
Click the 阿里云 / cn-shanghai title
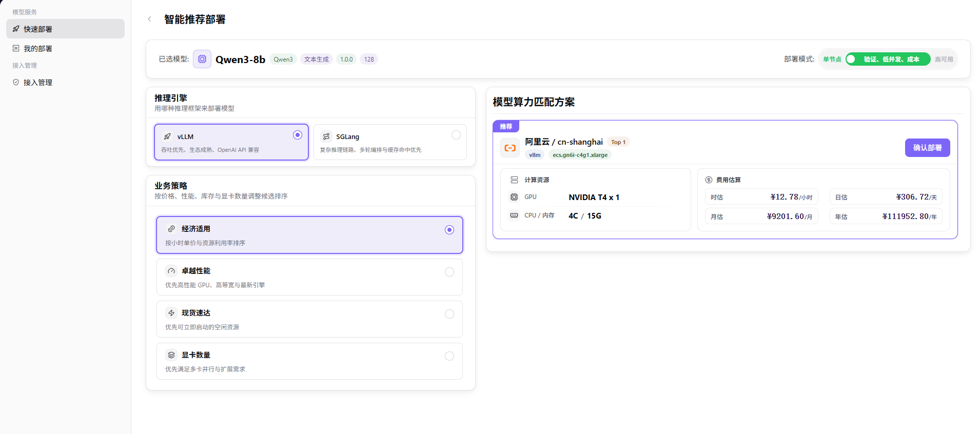click(564, 142)
